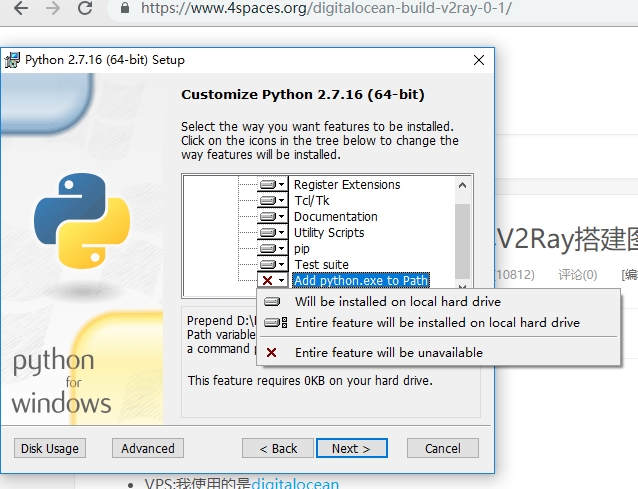Select Add python.exe to Path row
The height and width of the screenshot is (489, 638).
[361, 280]
